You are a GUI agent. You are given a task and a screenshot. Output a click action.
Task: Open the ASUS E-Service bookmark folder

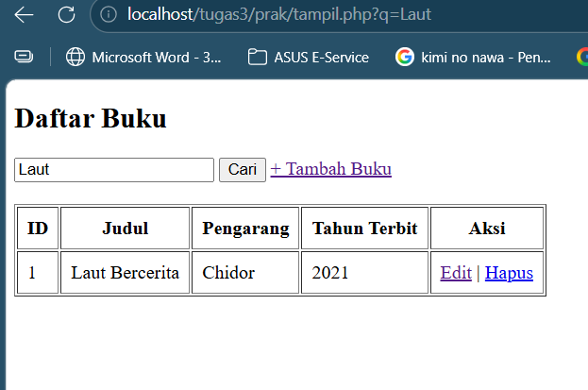tap(309, 57)
